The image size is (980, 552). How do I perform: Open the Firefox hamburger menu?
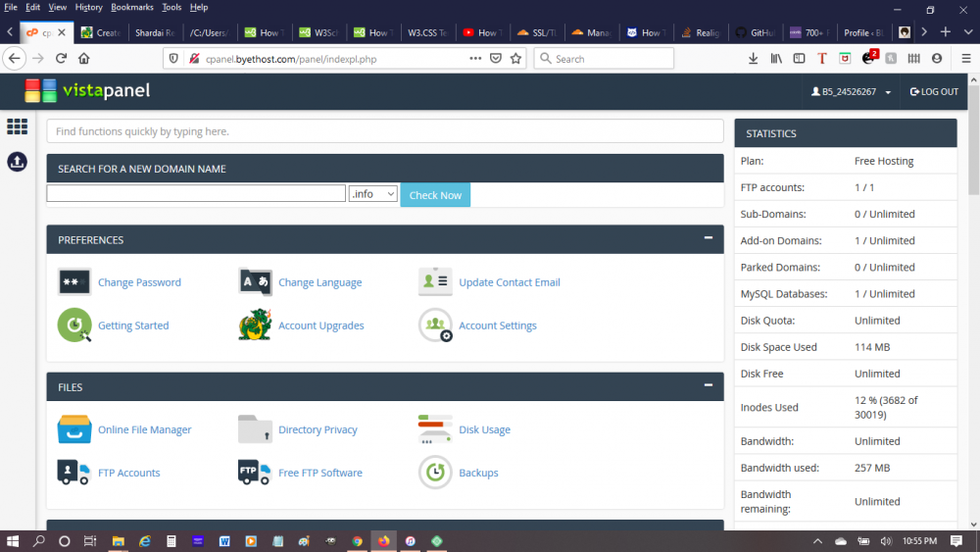[x=966, y=59]
